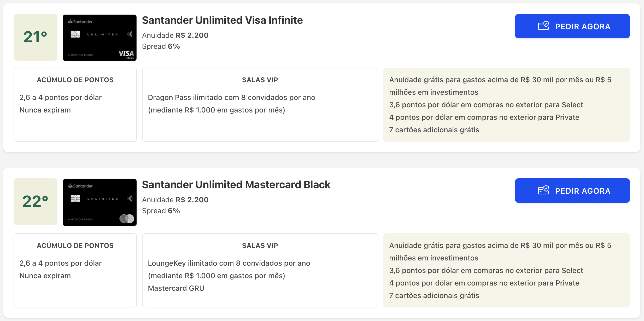
Task: Open the Santander Unlimited Visa Infinite title
Action: click(x=222, y=20)
